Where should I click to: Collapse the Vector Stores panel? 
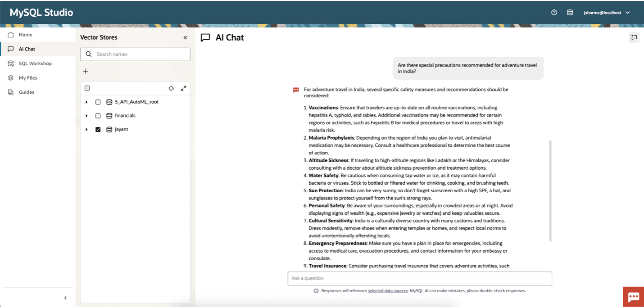coord(185,38)
